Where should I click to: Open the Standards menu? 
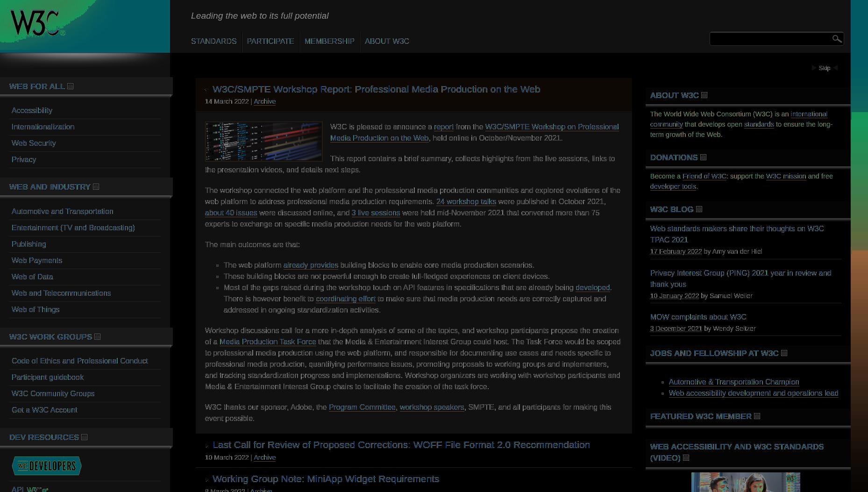click(213, 41)
